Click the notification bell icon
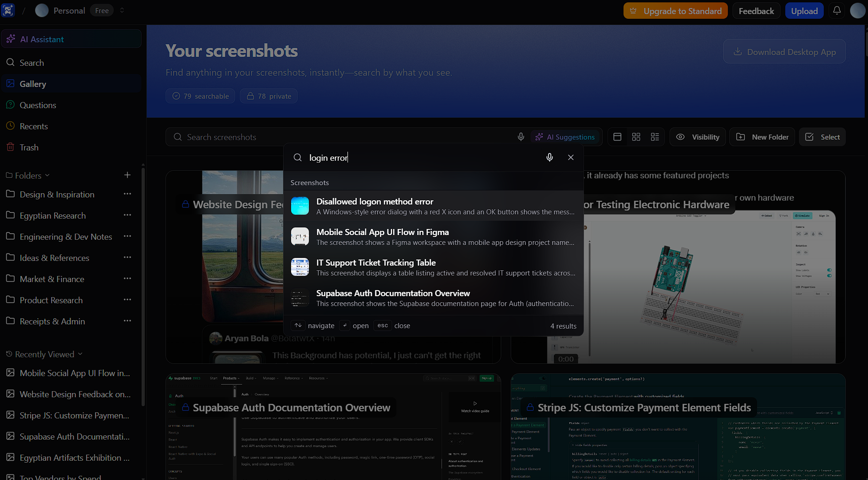Image resolution: width=868 pixels, height=480 pixels. 836,10
